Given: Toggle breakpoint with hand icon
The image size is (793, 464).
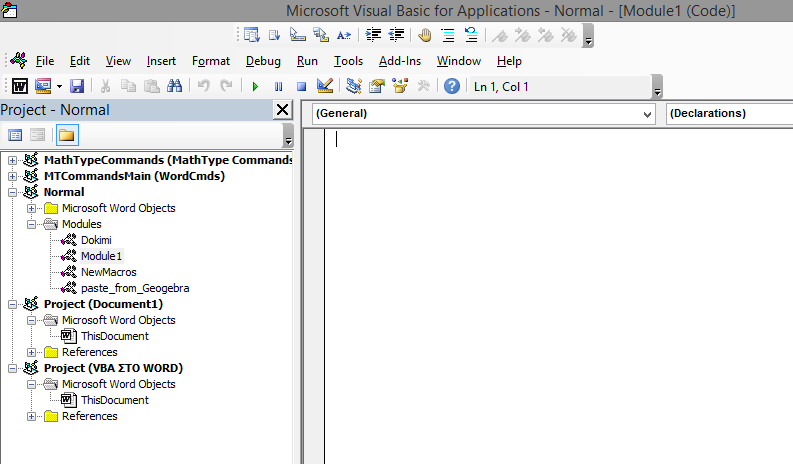Looking at the screenshot, I should click(x=425, y=35).
